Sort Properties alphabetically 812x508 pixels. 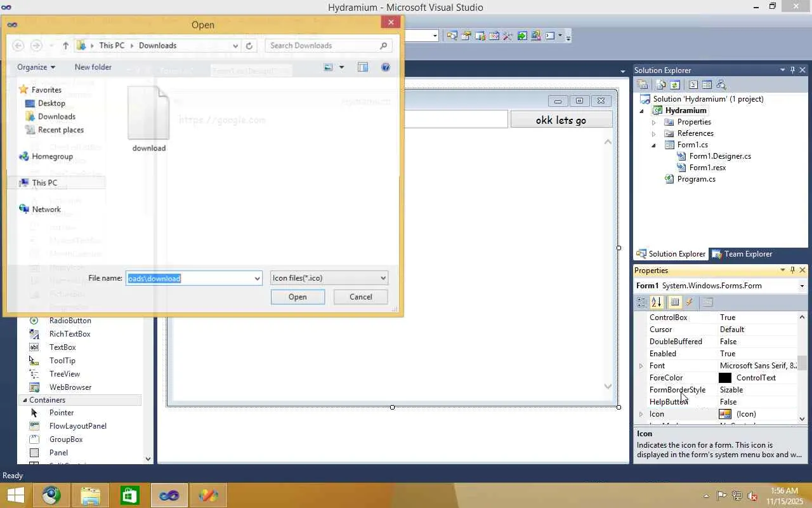(x=657, y=302)
